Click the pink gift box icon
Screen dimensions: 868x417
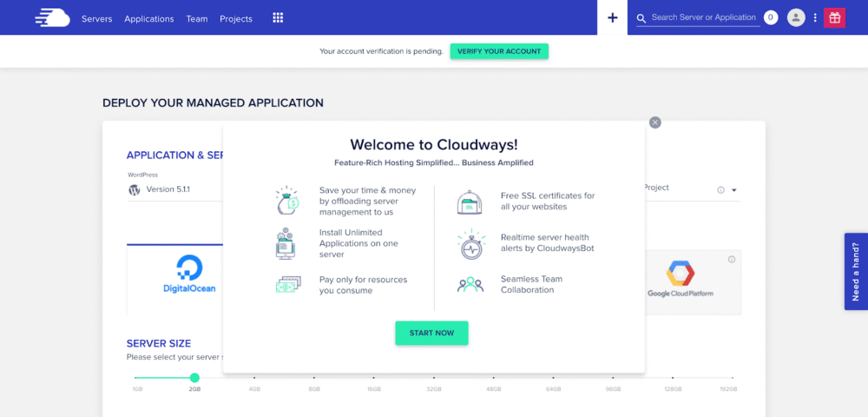pyautogui.click(x=834, y=17)
